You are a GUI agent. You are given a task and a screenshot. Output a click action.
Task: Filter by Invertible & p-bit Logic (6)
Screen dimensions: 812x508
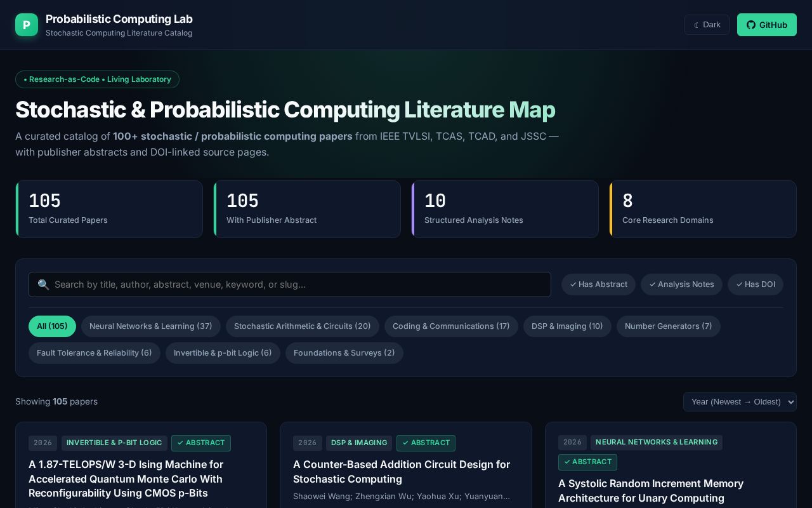point(223,353)
